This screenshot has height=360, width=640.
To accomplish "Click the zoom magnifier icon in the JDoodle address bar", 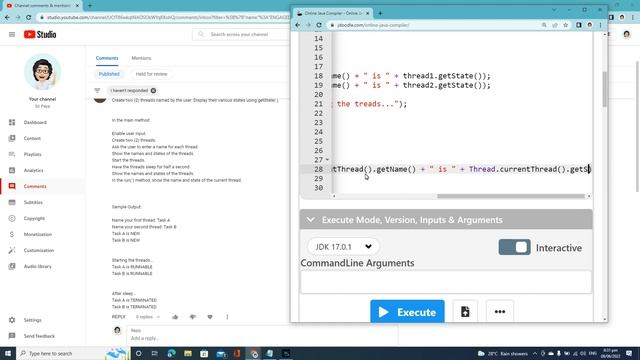I will tap(544, 25).
